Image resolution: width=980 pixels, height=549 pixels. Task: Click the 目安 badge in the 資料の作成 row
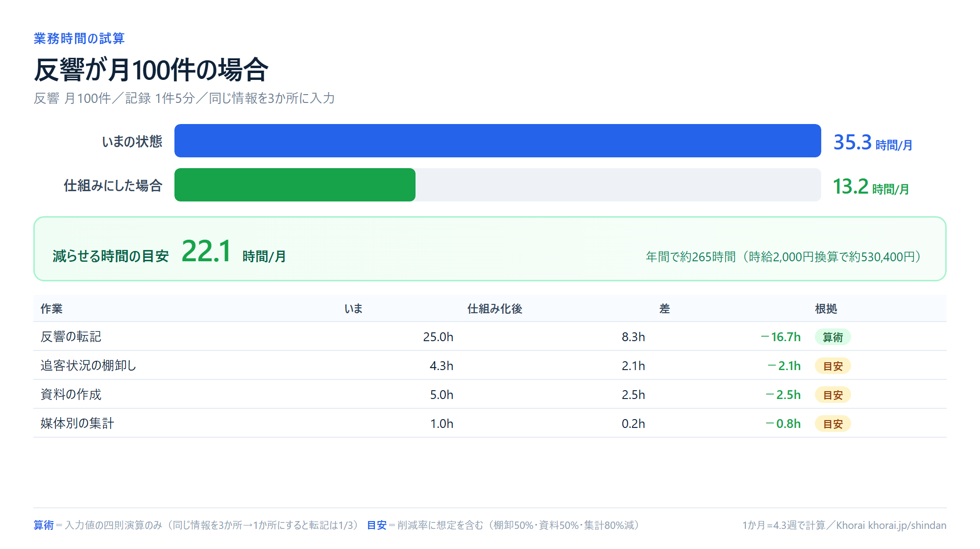(833, 395)
